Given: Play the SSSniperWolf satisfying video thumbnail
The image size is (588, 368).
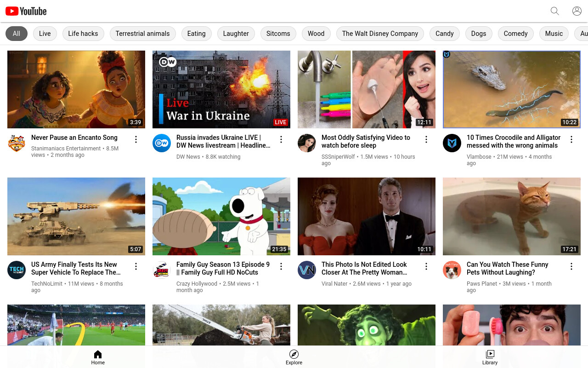Looking at the screenshot, I should tap(367, 89).
